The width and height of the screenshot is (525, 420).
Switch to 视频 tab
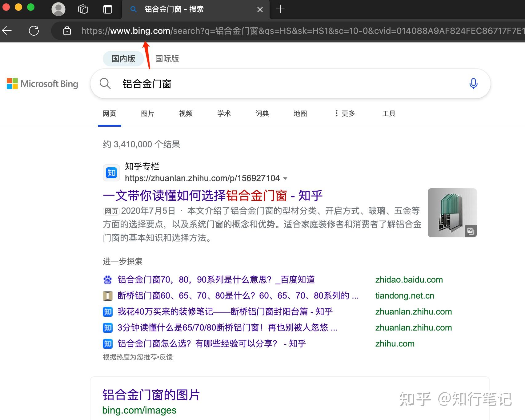pyautogui.click(x=186, y=113)
